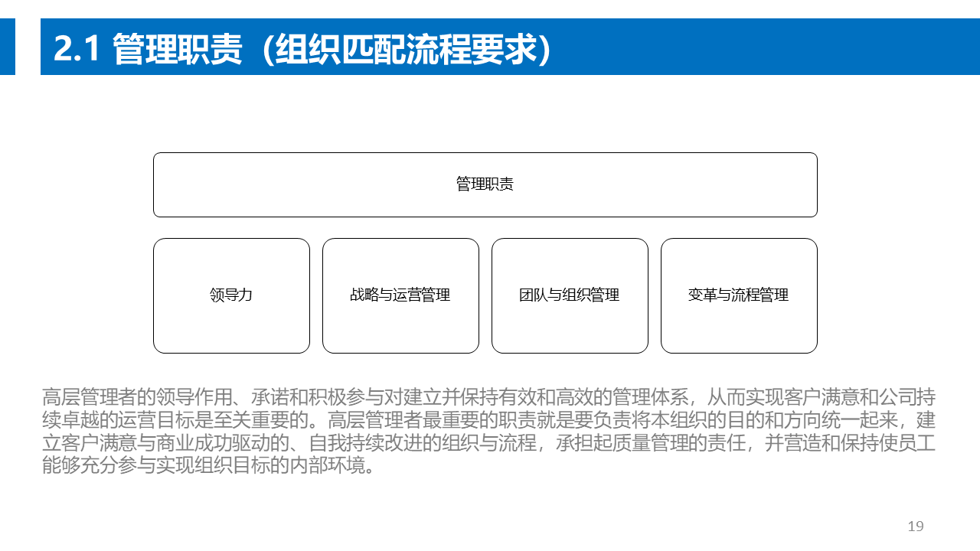The image size is (980, 551).
Task: Click the 变革与流程管理 box
Action: (739, 295)
